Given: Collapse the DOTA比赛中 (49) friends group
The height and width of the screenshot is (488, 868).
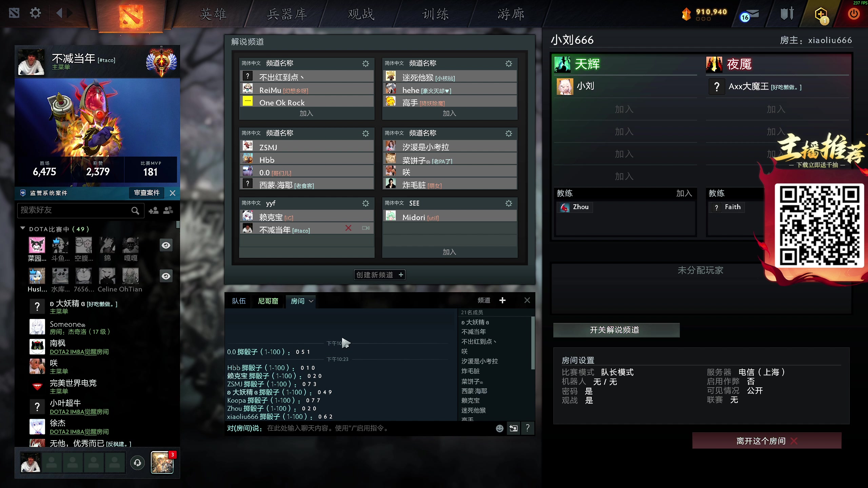Looking at the screenshot, I should click(23, 229).
